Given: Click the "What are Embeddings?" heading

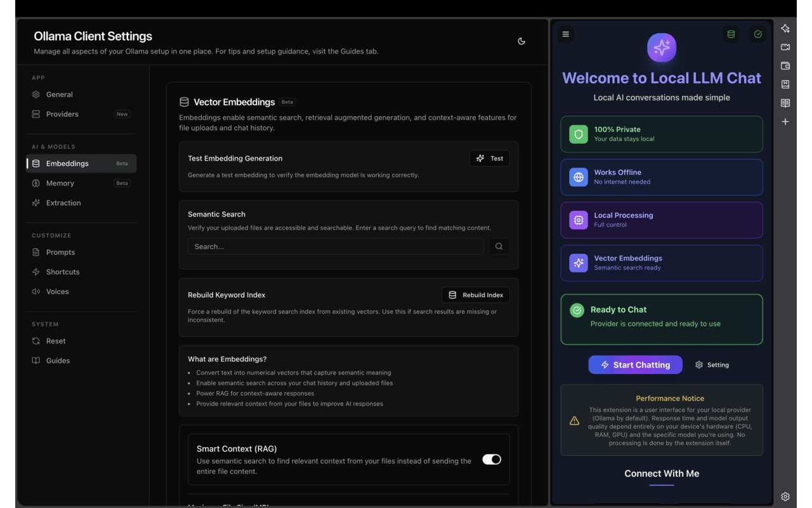Looking at the screenshot, I should pyautogui.click(x=227, y=359).
